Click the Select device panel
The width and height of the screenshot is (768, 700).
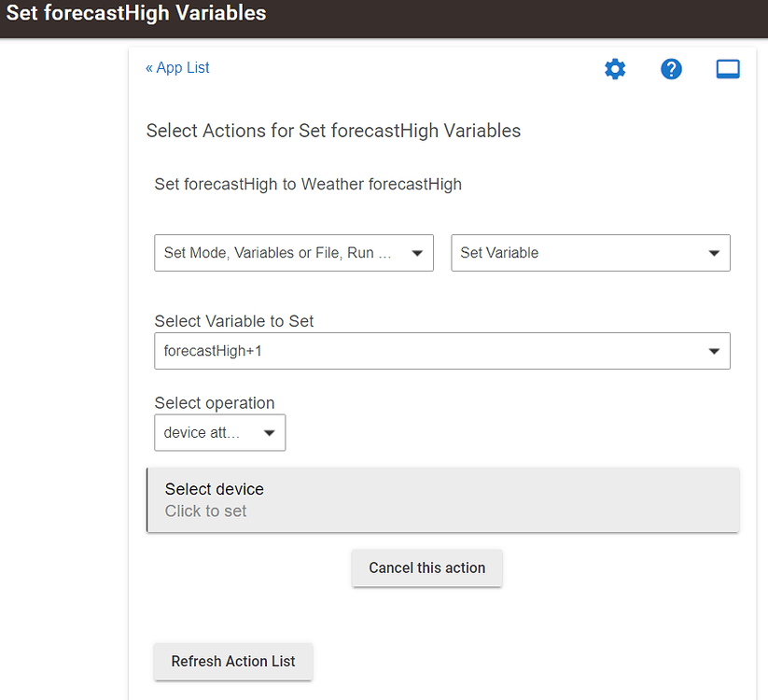[443, 500]
